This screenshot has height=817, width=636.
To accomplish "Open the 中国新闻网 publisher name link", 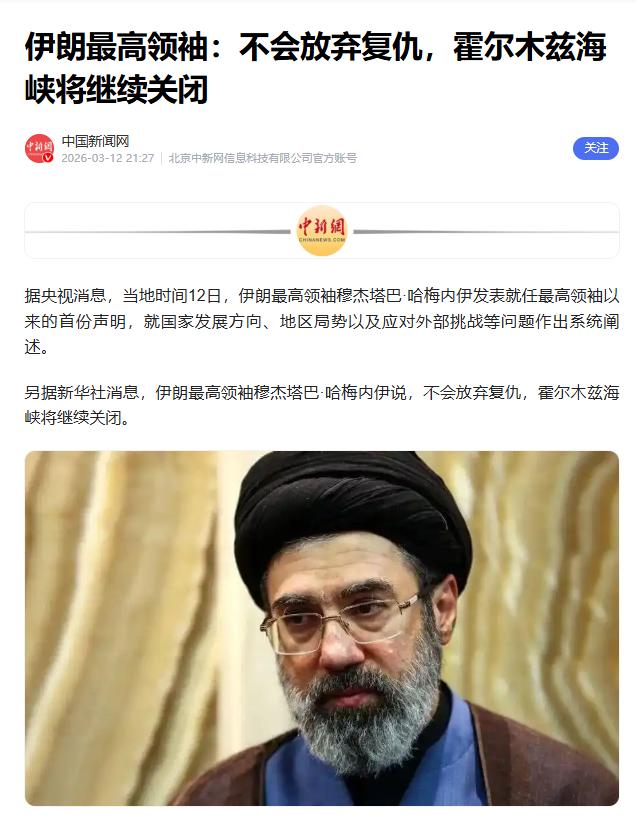I will pos(95,141).
